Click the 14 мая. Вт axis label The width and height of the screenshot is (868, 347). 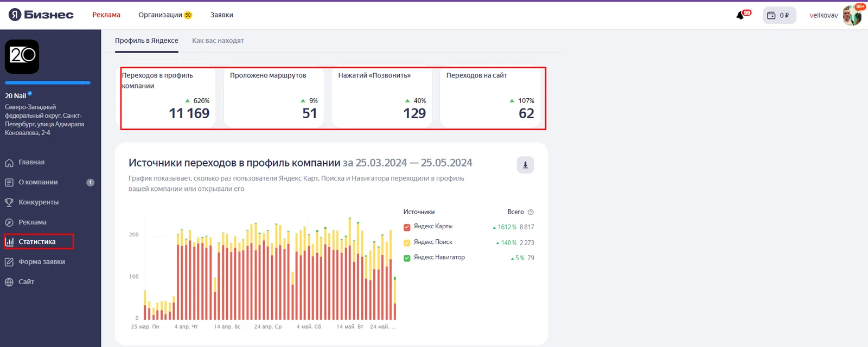pos(350,326)
